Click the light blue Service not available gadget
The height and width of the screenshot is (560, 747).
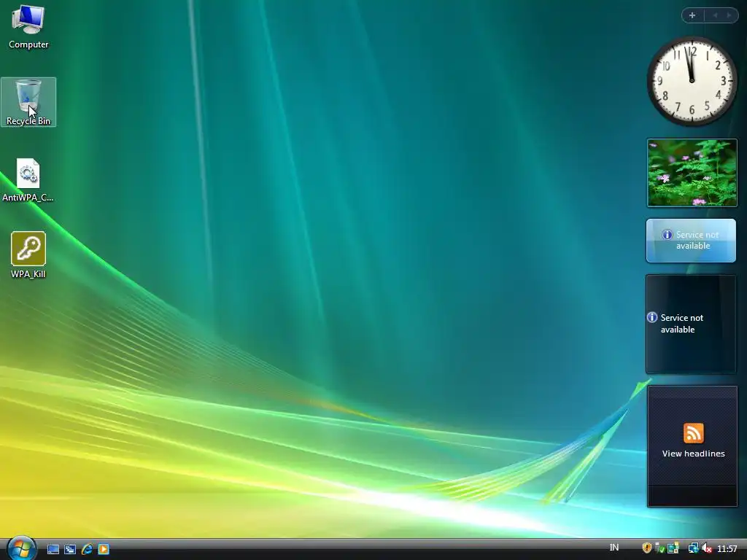click(x=691, y=241)
